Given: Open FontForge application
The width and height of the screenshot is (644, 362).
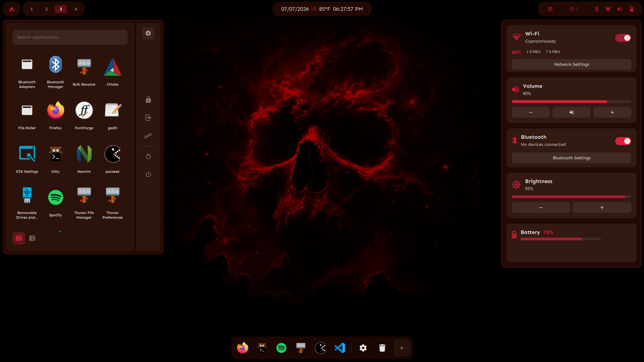Looking at the screenshot, I should coord(84,116).
